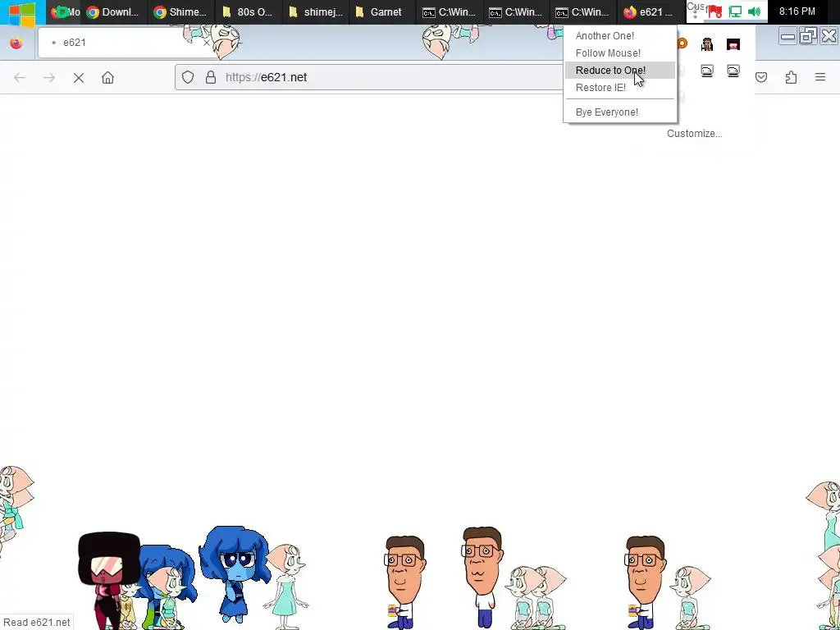
Task: Click the 8:16 PM system clock
Action: pyautogui.click(x=797, y=11)
